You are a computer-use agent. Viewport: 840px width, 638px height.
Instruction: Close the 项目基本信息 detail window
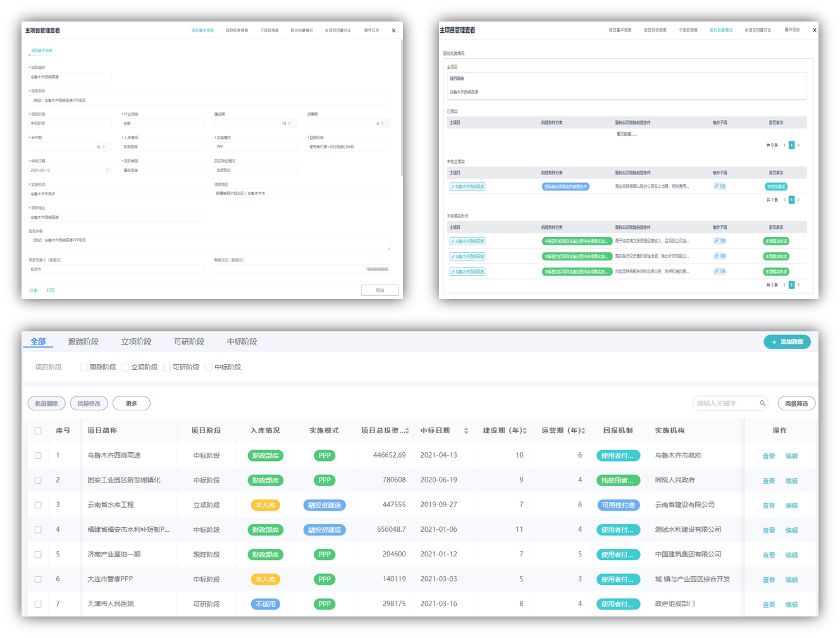click(x=393, y=30)
